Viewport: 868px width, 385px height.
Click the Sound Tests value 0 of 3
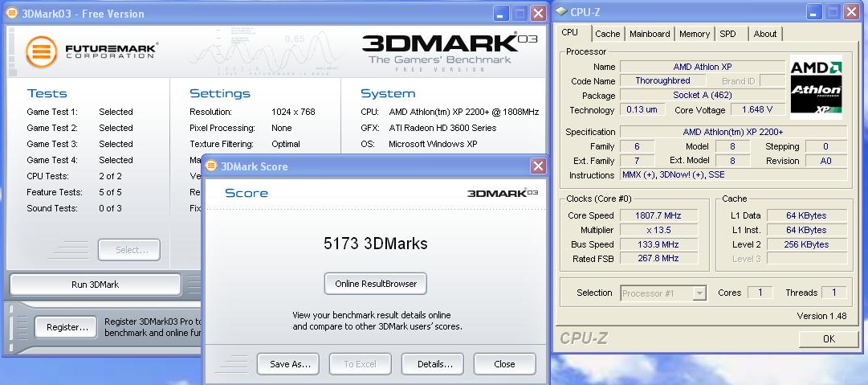[x=110, y=208]
